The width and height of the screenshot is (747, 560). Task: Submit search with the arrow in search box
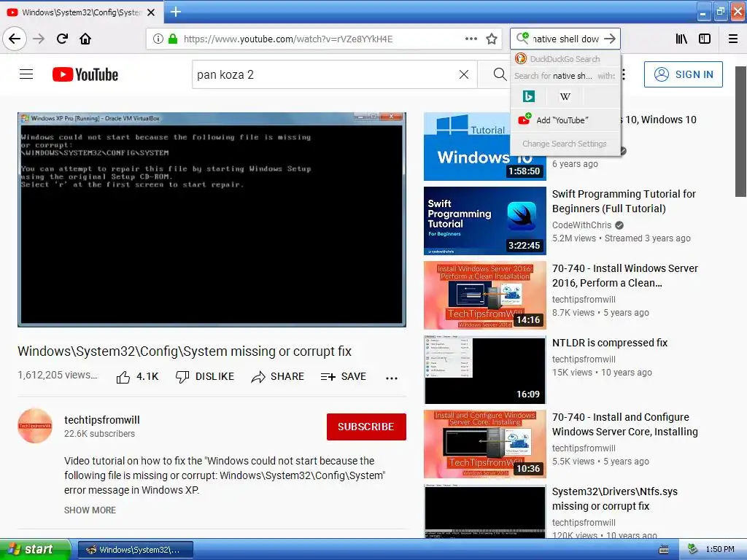click(x=610, y=39)
